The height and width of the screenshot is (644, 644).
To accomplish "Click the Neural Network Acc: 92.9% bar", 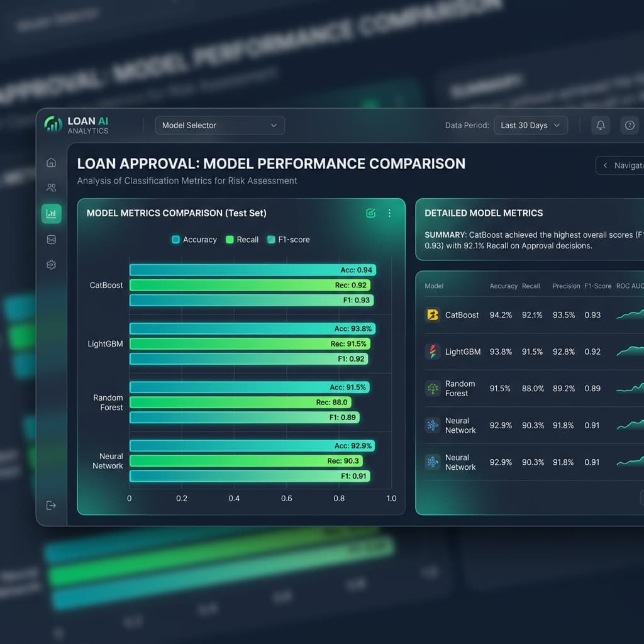I will (252, 446).
